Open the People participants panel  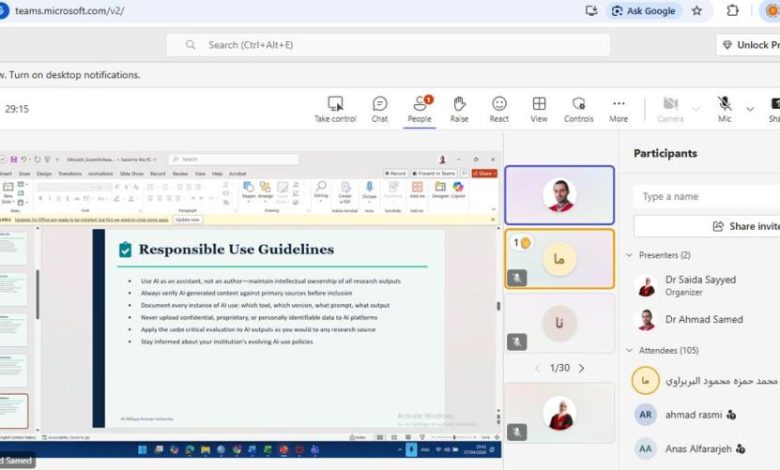click(419, 105)
